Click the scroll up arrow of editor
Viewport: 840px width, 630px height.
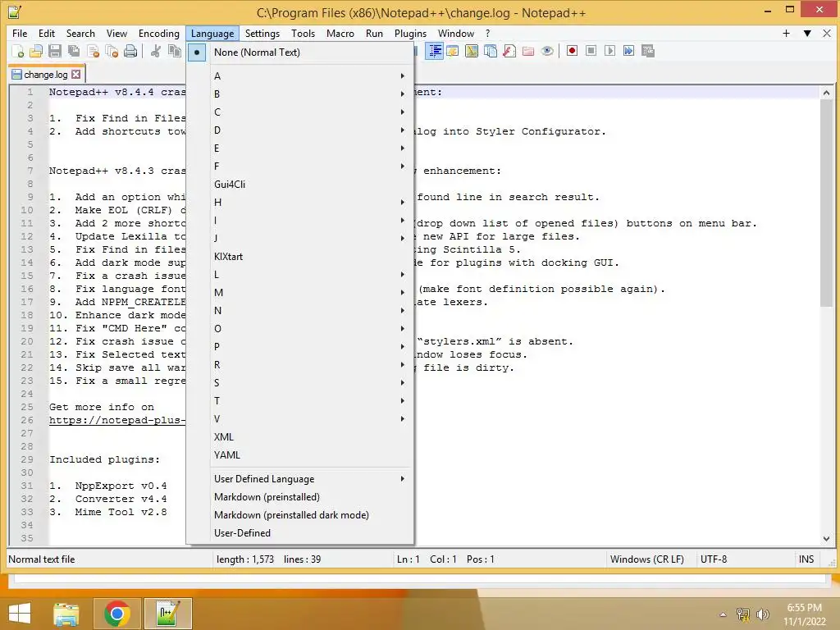tap(826, 93)
